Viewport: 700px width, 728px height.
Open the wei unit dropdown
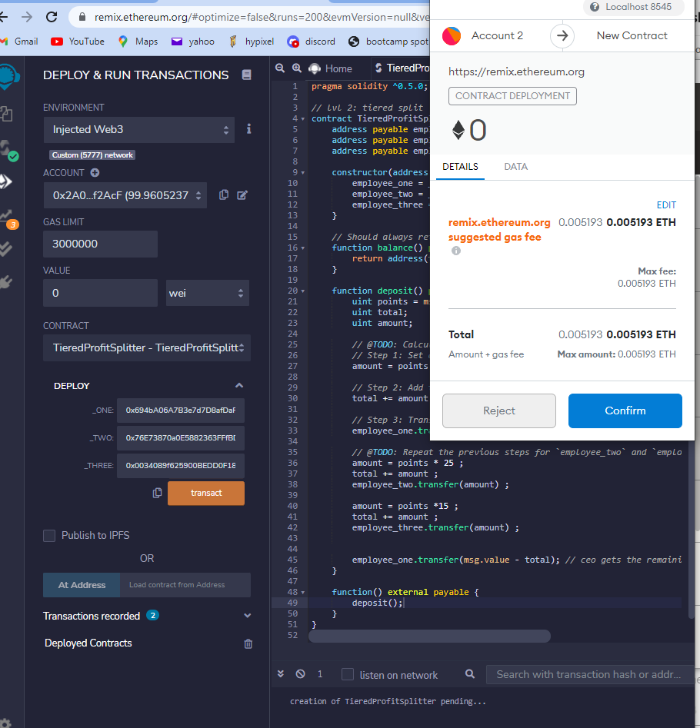tap(207, 293)
